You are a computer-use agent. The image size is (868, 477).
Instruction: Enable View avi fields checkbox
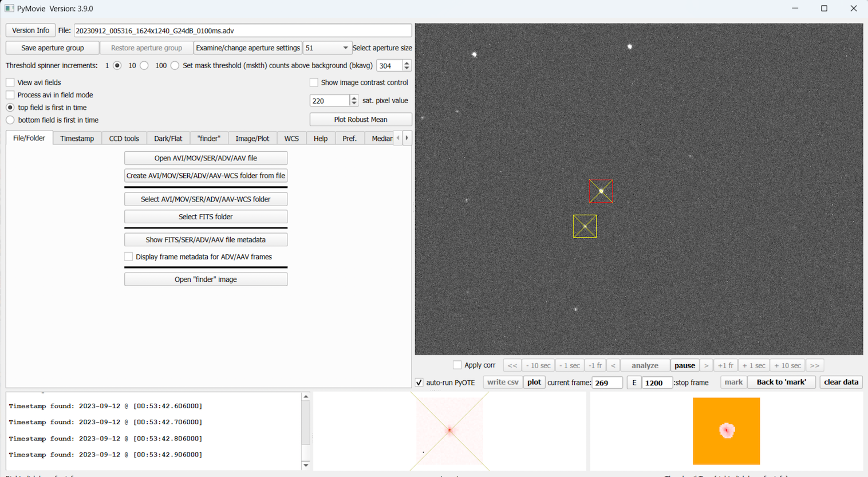coord(10,82)
